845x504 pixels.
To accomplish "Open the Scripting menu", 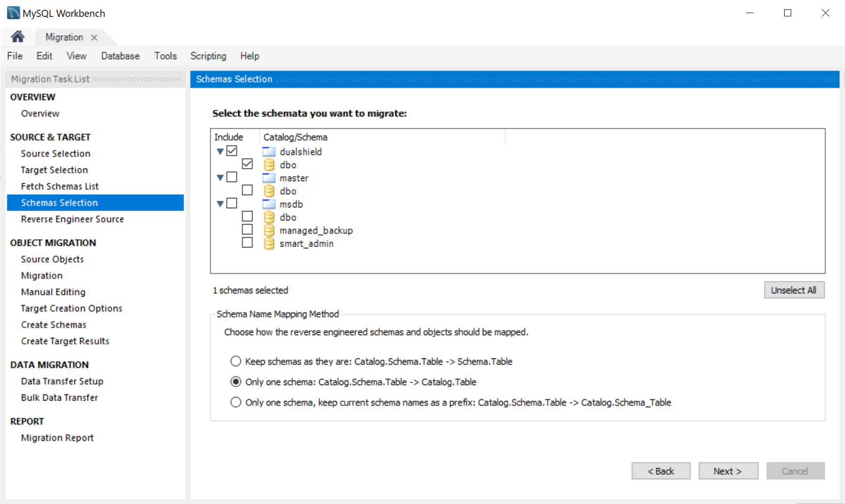I will click(208, 56).
